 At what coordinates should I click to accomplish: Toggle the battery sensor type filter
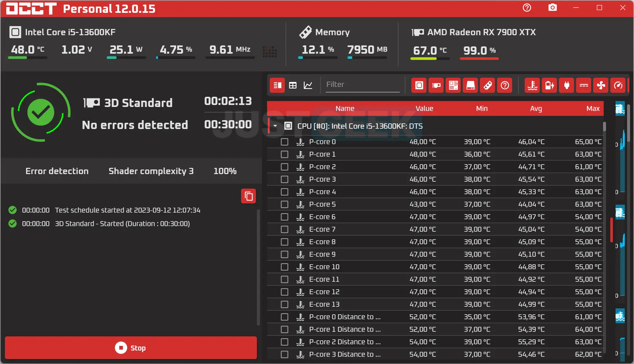(x=549, y=86)
